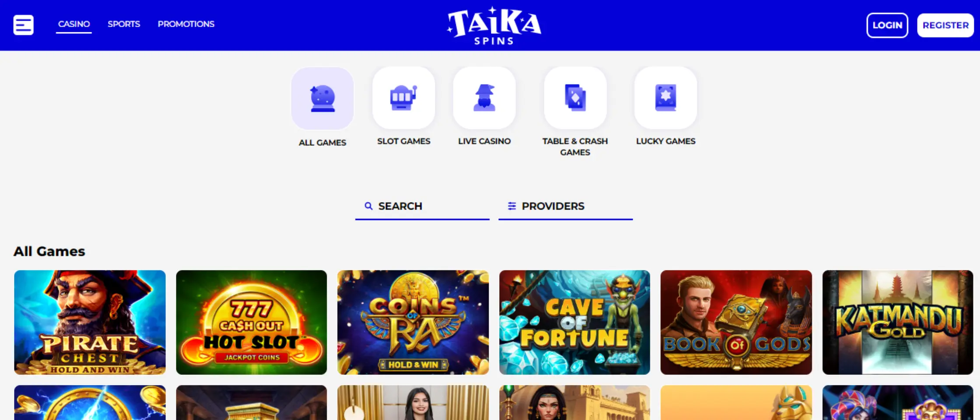Screen dimensions: 980x420
Task: Open the hamburger menu icon
Action: 23,25
